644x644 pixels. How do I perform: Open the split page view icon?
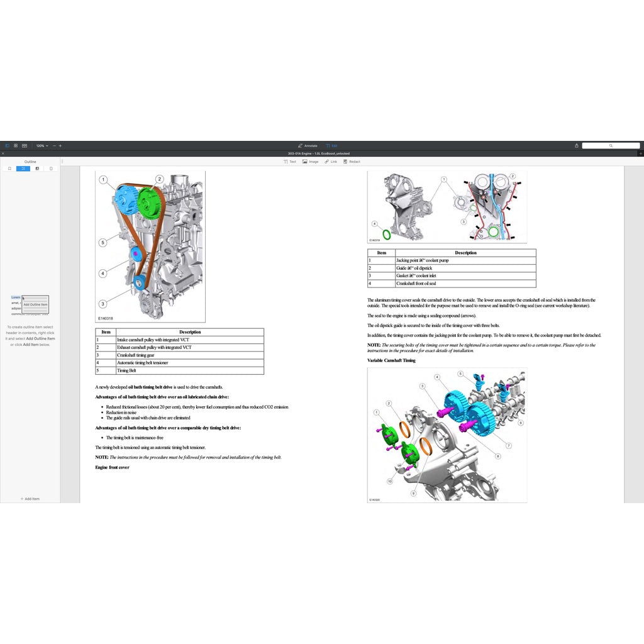(x=24, y=145)
